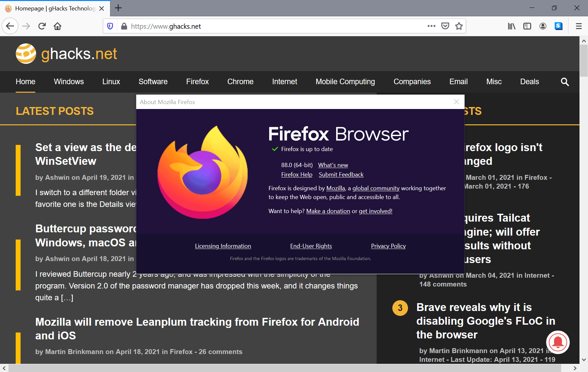The height and width of the screenshot is (372, 588).
Task: Open the page actions ellipsis menu
Action: [x=432, y=26]
